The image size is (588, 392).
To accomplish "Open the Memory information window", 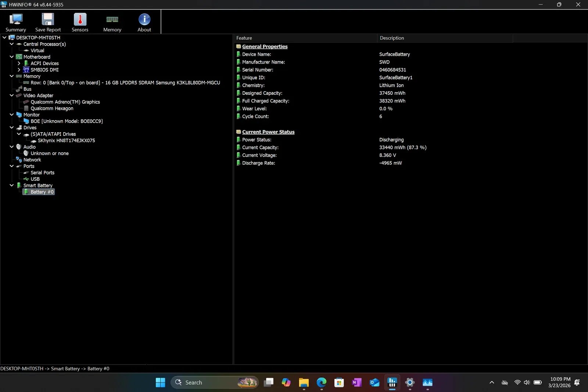I will click(x=112, y=22).
